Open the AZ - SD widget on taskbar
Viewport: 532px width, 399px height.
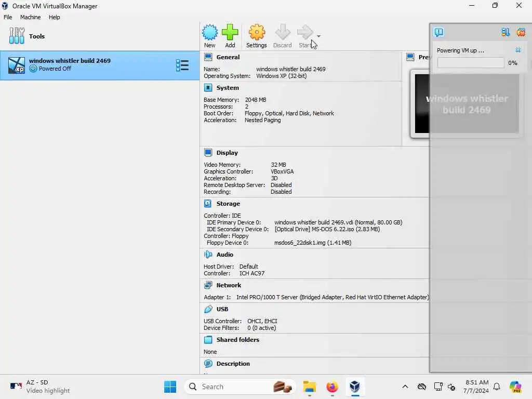(x=40, y=387)
